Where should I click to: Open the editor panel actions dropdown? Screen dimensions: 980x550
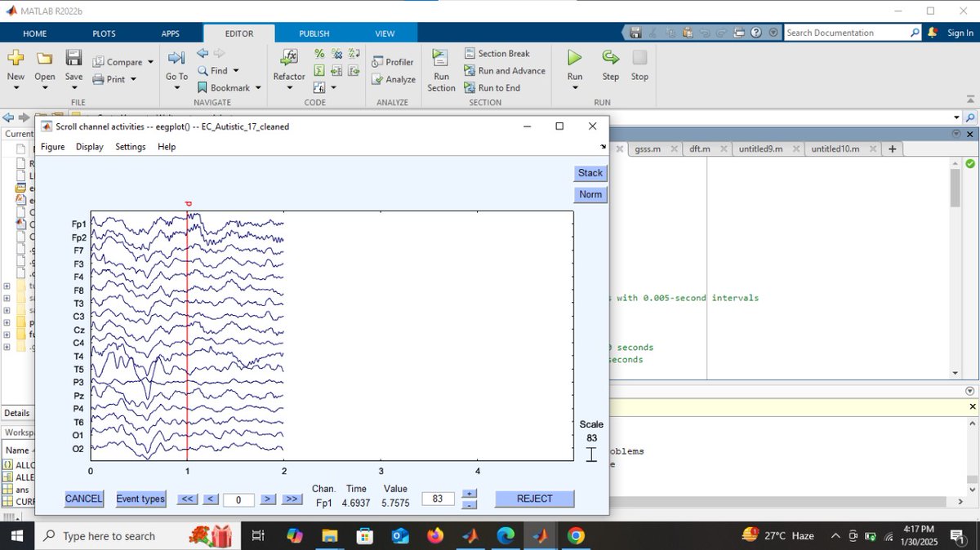(x=956, y=133)
